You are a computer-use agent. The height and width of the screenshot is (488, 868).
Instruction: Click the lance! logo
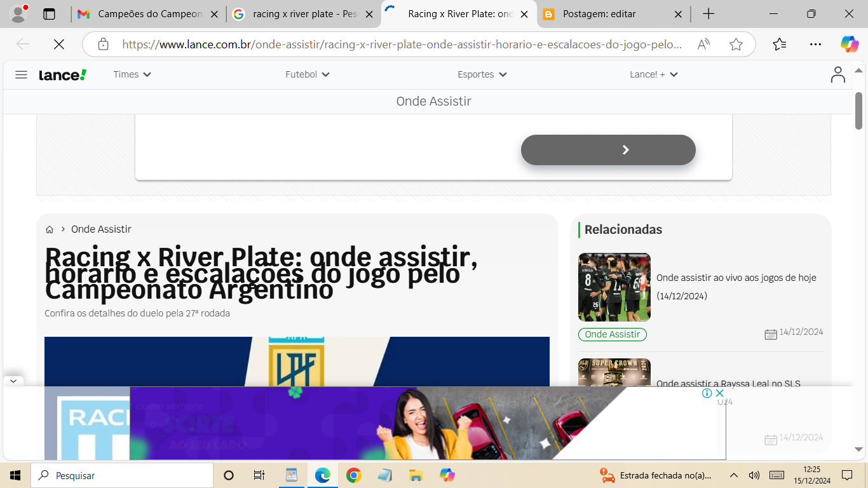(62, 75)
